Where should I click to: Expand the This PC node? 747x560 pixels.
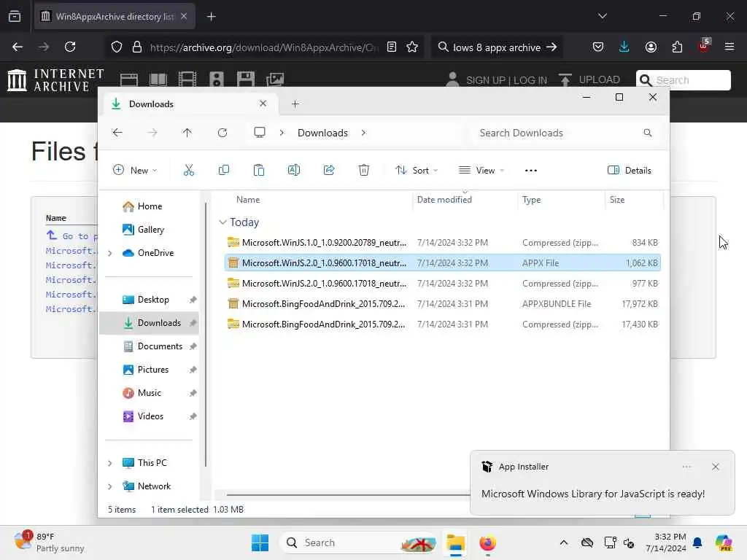click(x=110, y=463)
